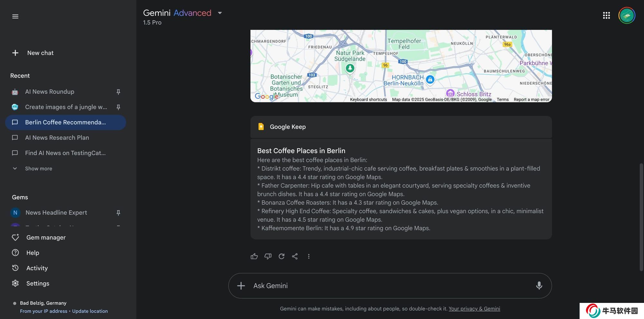
Task: Click the share and export icon
Action: (295, 256)
